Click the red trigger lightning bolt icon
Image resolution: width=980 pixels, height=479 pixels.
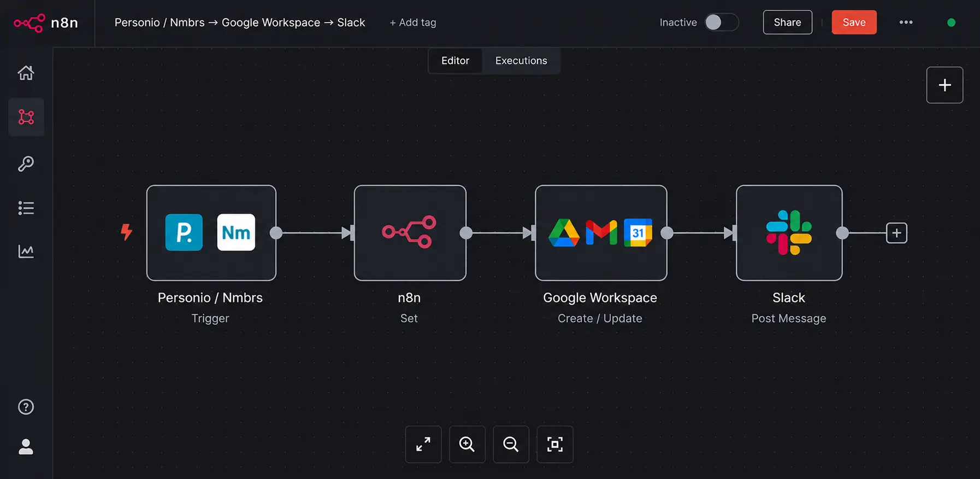(x=126, y=232)
